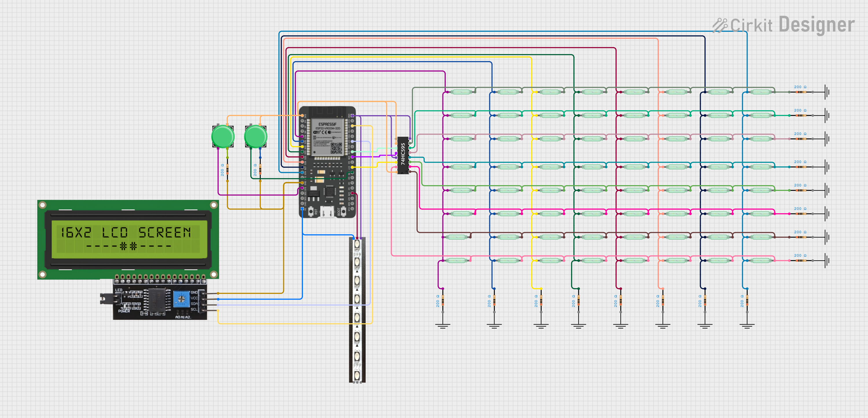Select a reed switch in the top matrix row

coord(461,92)
